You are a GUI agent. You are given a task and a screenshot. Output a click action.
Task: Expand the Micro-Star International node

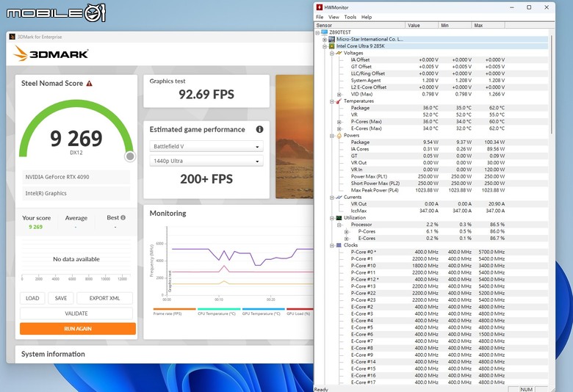[325, 40]
